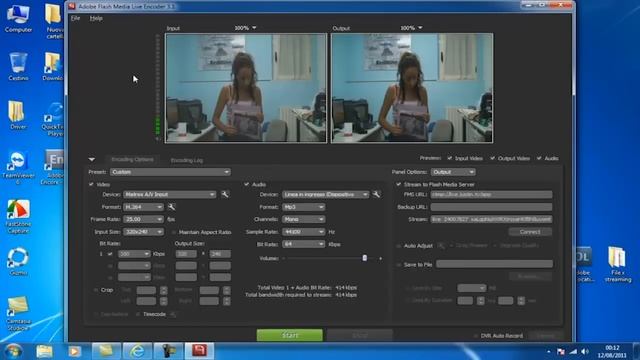This screenshot has height=360, width=640.
Task: Open the audio Bit Rate dropdown
Action: click(x=303, y=244)
